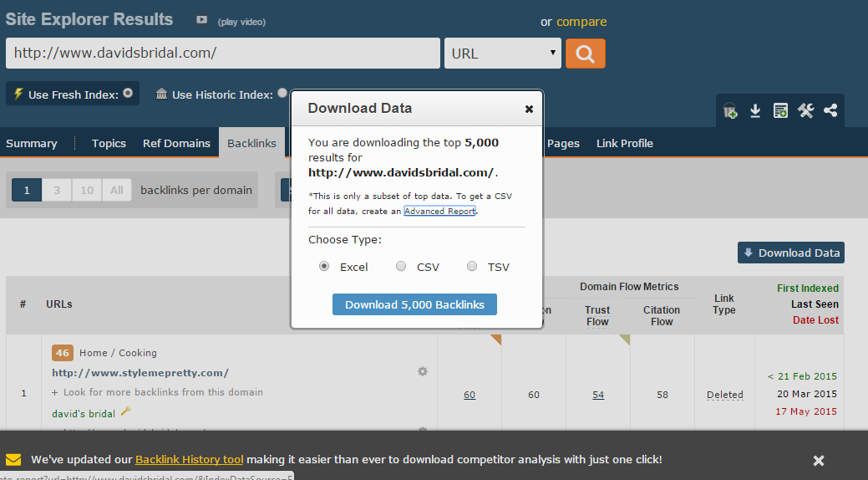
Task: Add to bucket using the bucket icon
Action: point(730,111)
